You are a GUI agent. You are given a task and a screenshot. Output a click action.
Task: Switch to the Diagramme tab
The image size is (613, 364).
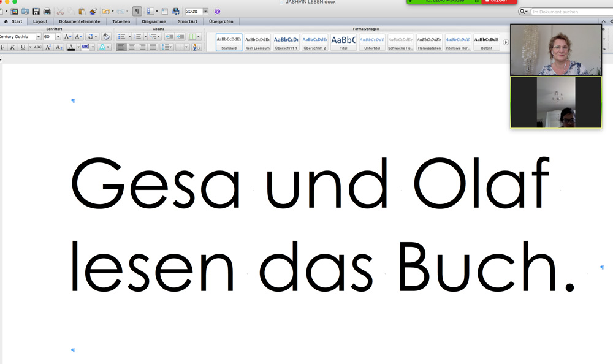pyautogui.click(x=154, y=21)
